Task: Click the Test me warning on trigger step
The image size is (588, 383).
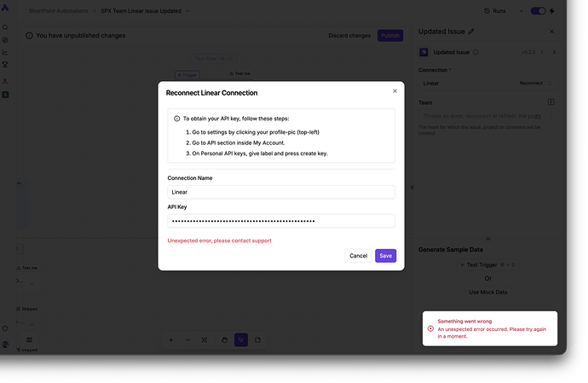Action: click(239, 73)
